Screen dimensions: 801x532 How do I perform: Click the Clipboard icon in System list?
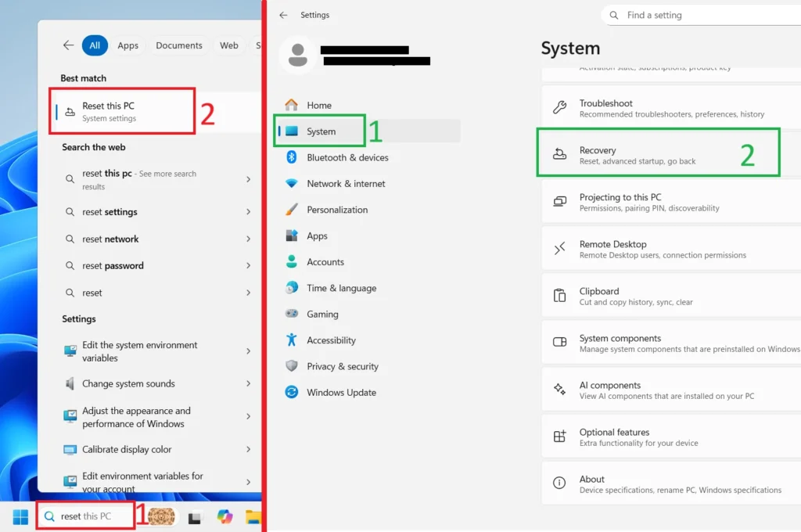tap(559, 296)
